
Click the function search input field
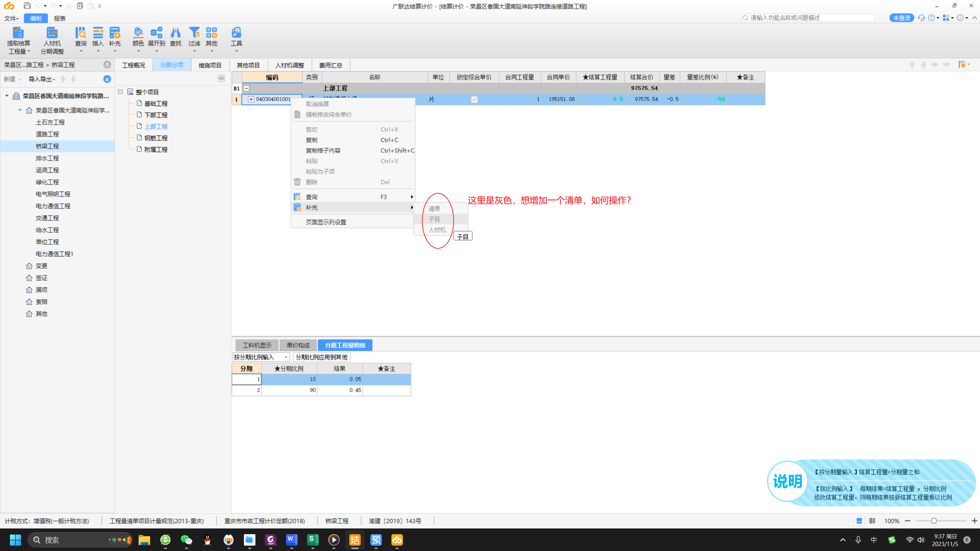pyautogui.click(x=808, y=18)
